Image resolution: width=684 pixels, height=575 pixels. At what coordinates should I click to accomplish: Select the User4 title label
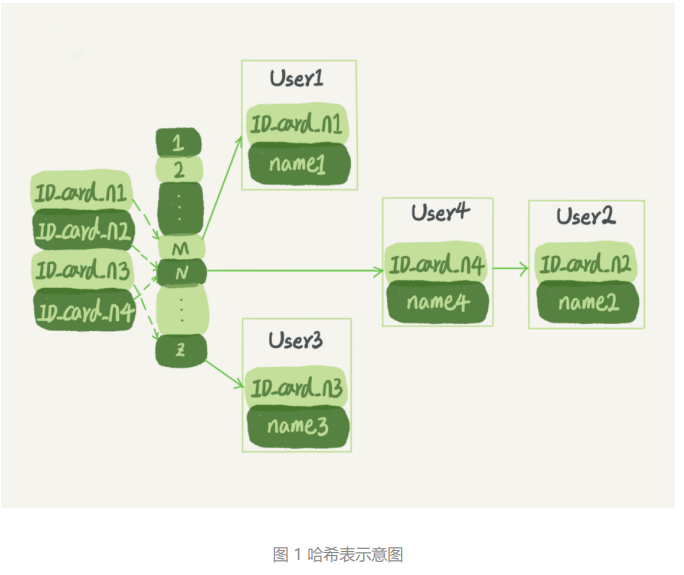(440, 213)
